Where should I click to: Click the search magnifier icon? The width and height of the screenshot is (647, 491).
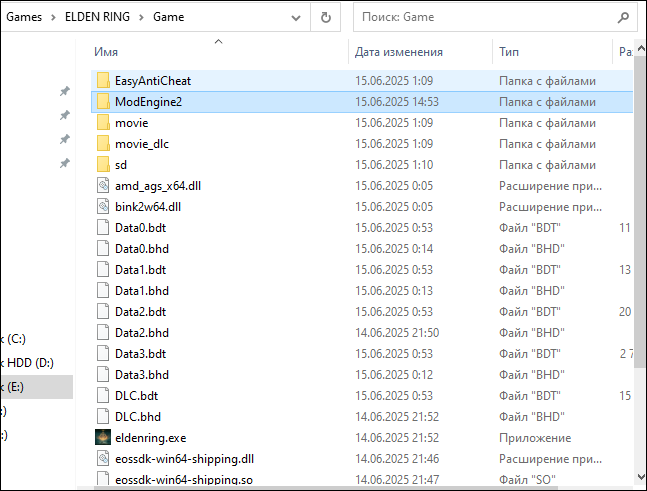(x=623, y=17)
